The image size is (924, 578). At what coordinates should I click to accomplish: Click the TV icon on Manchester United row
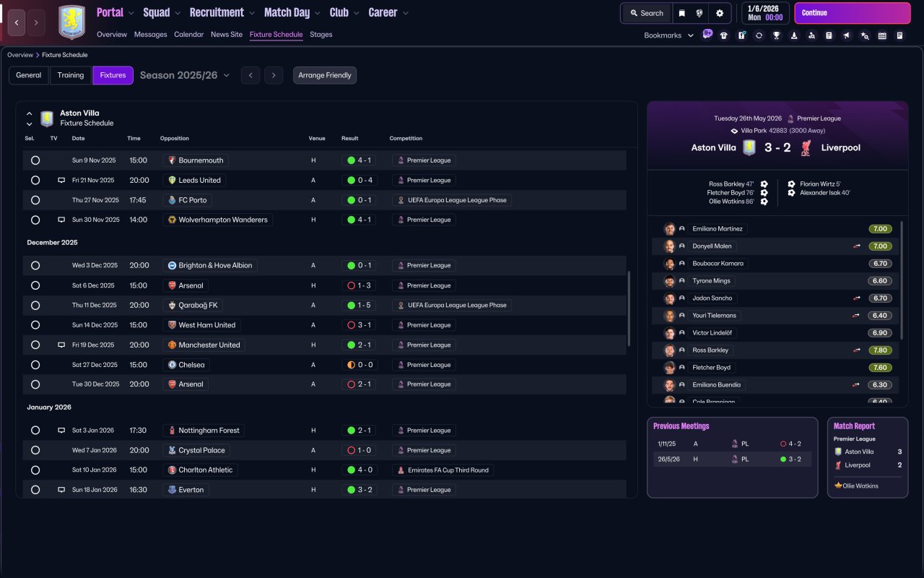tap(61, 345)
